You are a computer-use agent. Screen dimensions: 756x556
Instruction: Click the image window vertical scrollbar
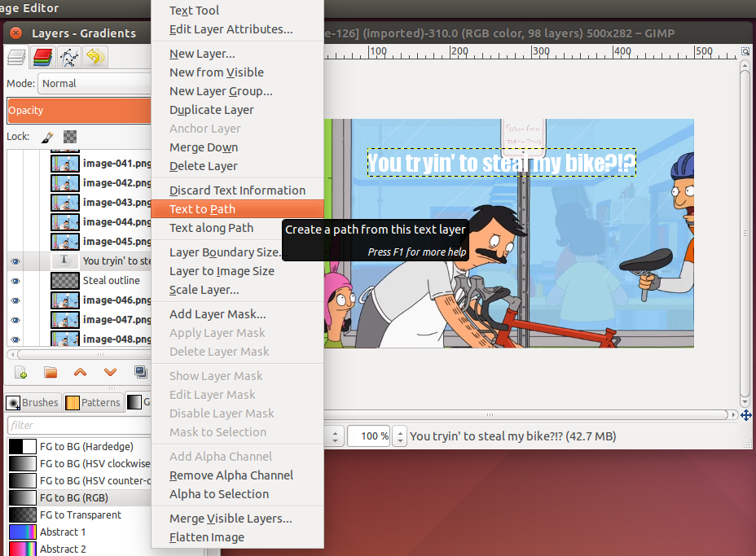coord(745,234)
